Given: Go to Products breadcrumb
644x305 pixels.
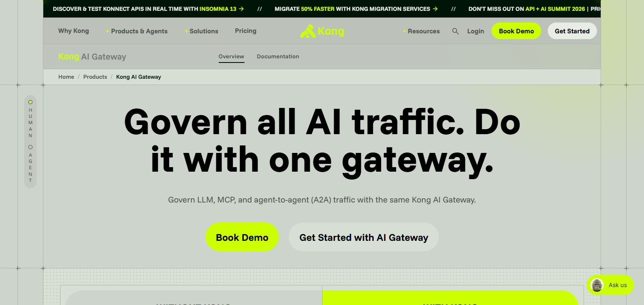Looking at the screenshot, I should [x=95, y=77].
